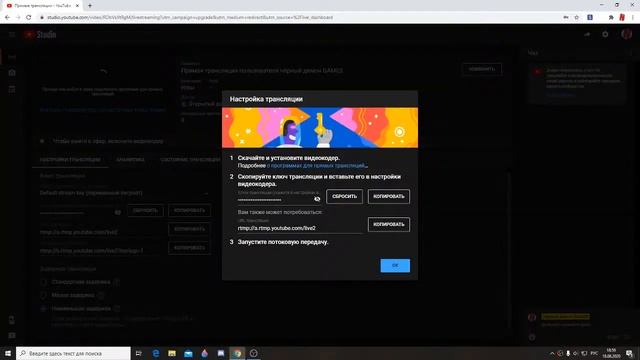Click the third icon in the left sidebar
640x360 pixels.
[x=12, y=89]
